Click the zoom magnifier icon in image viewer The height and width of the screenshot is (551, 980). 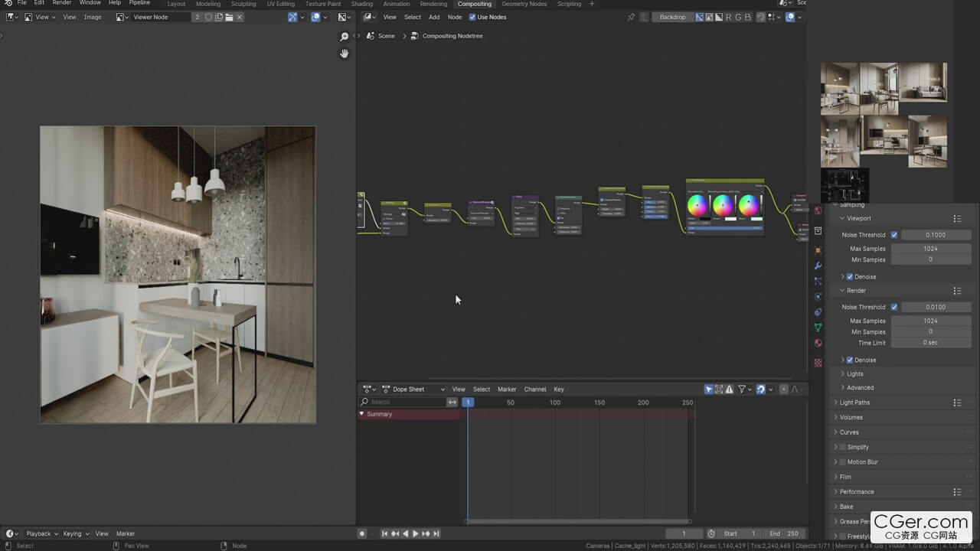pyautogui.click(x=345, y=37)
